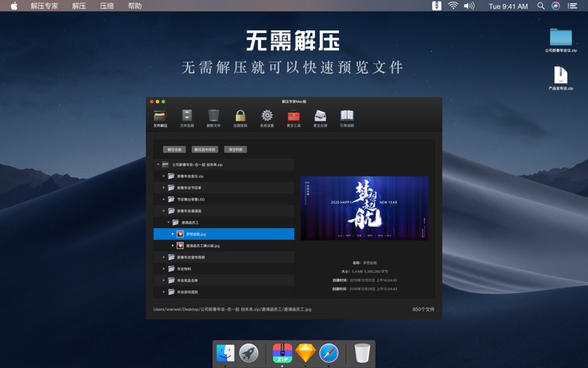Viewport: 588px width, 368px height.
Task: Open the 引导说明 guide book icon
Action: [347, 116]
